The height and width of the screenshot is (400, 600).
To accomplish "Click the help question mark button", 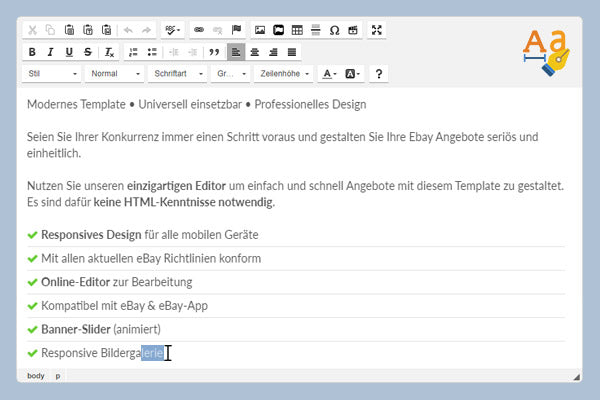I will pyautogui.click(x=377, y=74).
